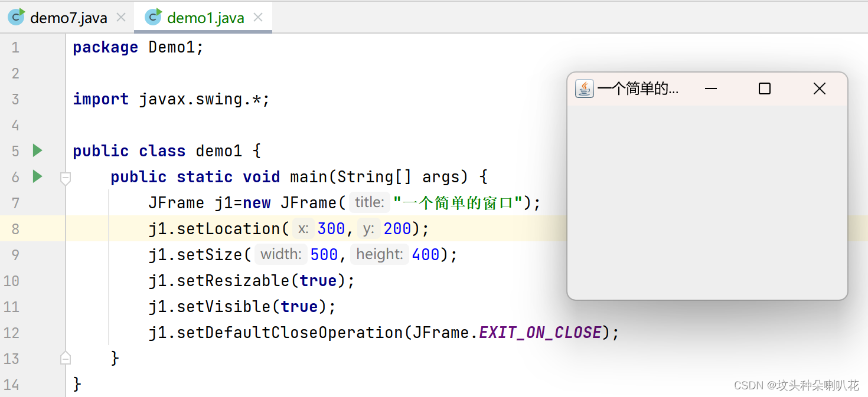Image resolution: width=868 pixels, height=397 pixels.
Task: Switch to the demo7.java tab
Action: tap(68, 18)
